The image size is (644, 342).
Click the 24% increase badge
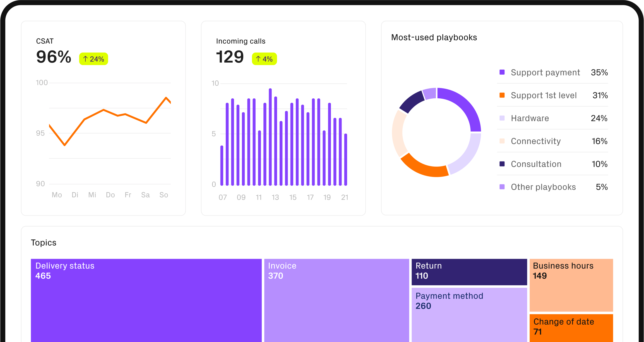(93, 59)
